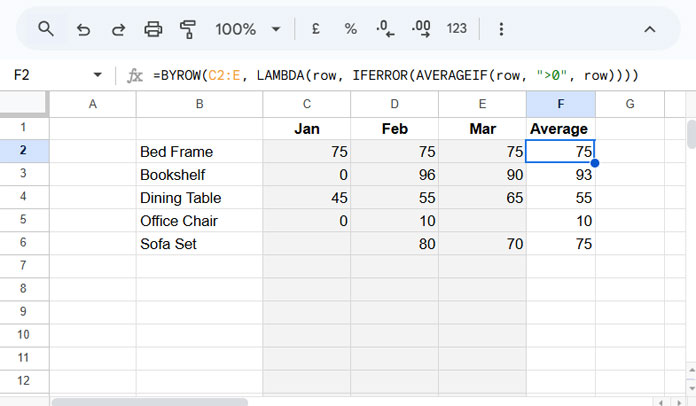Click the Sofa Set cell
The height and width of the screenshot is (406, 696).
coord(199,244)
